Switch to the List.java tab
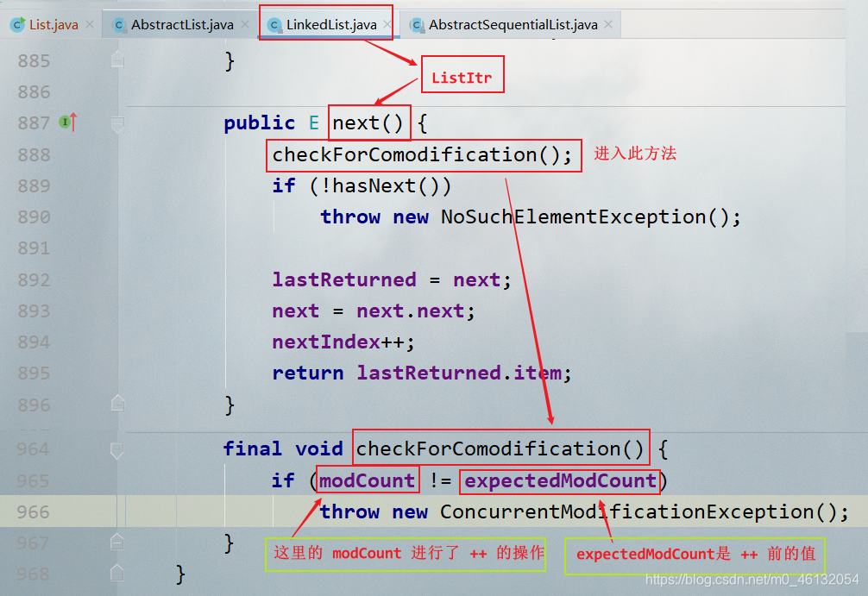The image size is (868, 596). (x=53, y=25)
